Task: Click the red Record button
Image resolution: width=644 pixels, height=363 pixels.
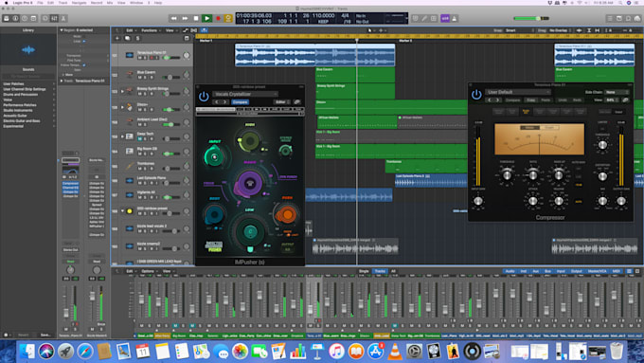Action: pos(218,19)
